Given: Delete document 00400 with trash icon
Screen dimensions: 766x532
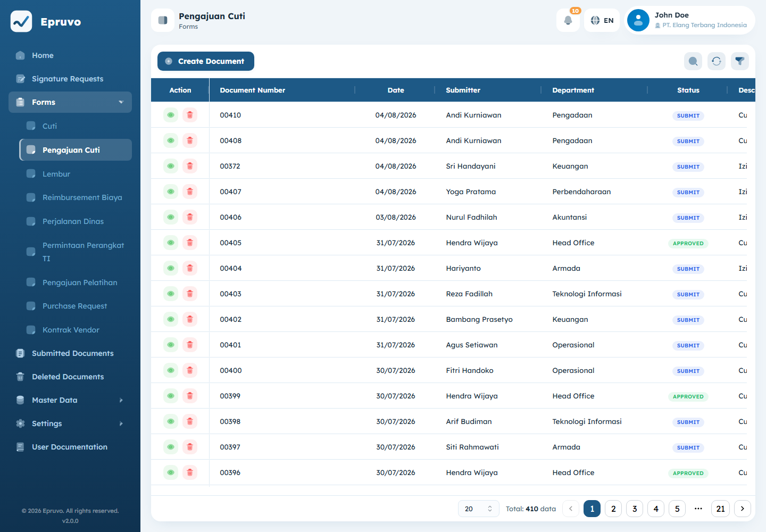Looking at the screenshot, I should [x=190, y=370].
